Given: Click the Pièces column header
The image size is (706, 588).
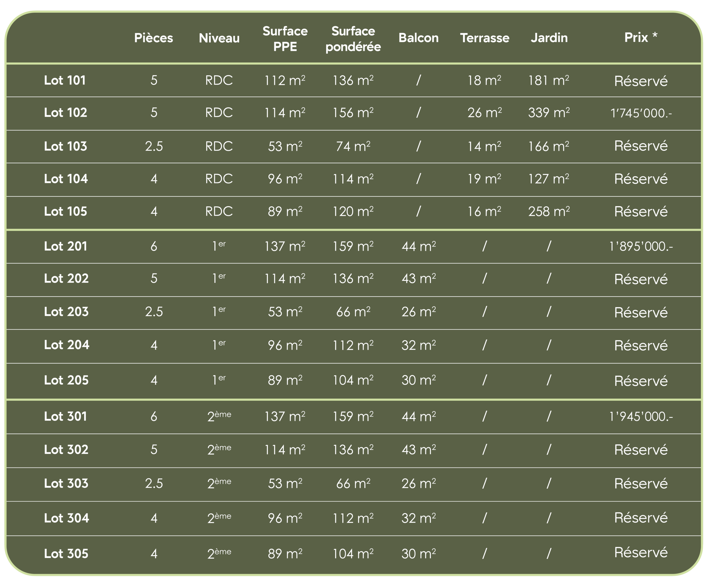Looking at the screenshot, I should [154, 38].
